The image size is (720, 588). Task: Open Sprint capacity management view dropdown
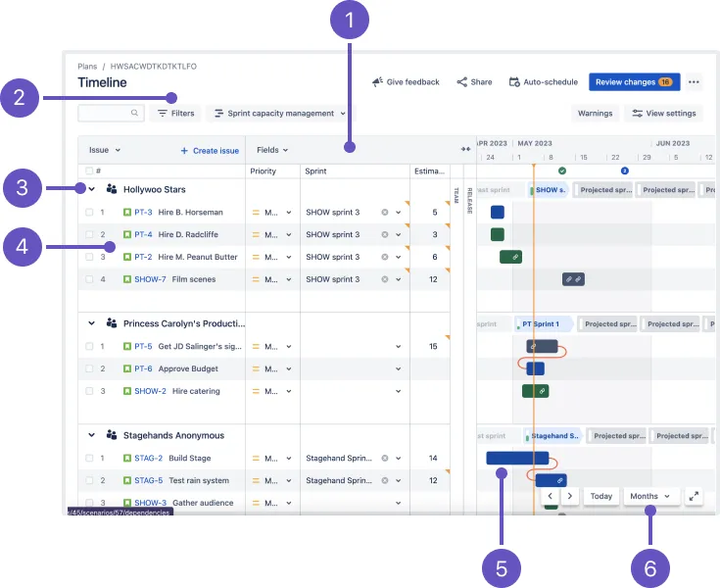[280, 113]
